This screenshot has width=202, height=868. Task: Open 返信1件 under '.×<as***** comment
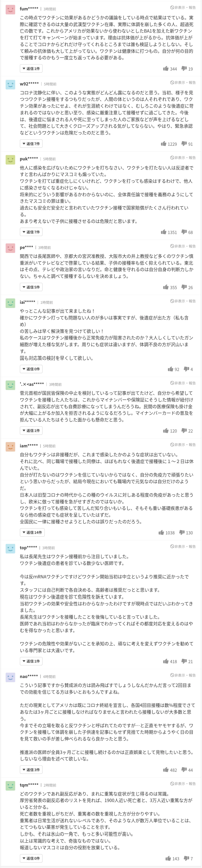31,431
